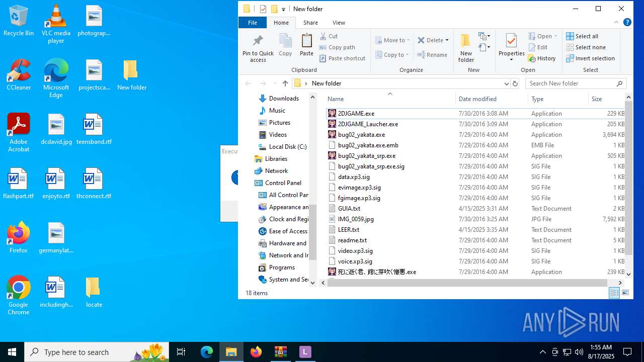Open the File menu
The image size is (644, 362).
(253, 23)
